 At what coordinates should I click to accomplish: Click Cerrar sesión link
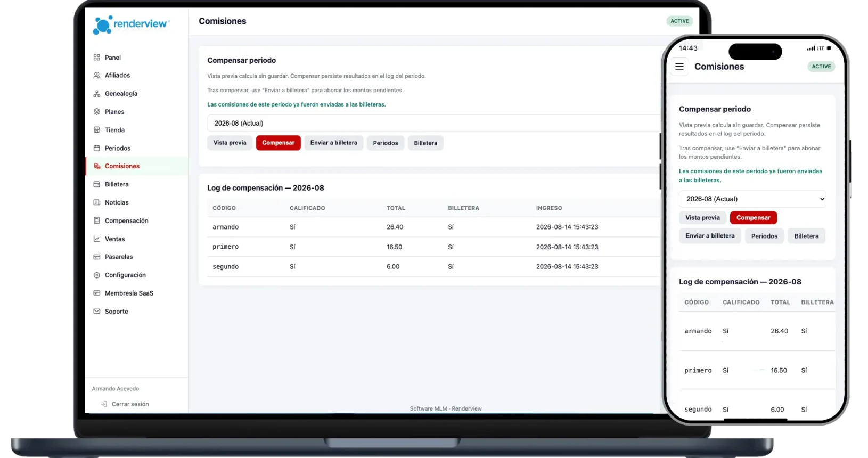click(130, 404)
